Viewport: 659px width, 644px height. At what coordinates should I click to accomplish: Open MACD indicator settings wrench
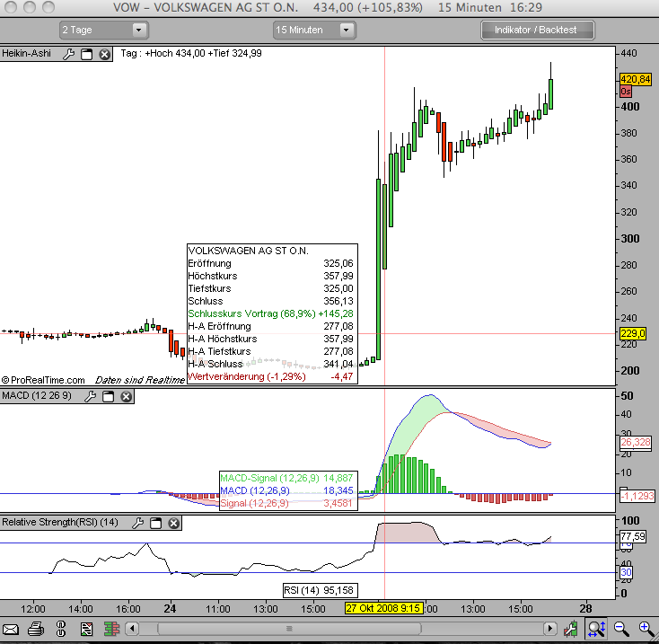click(90, 396)
